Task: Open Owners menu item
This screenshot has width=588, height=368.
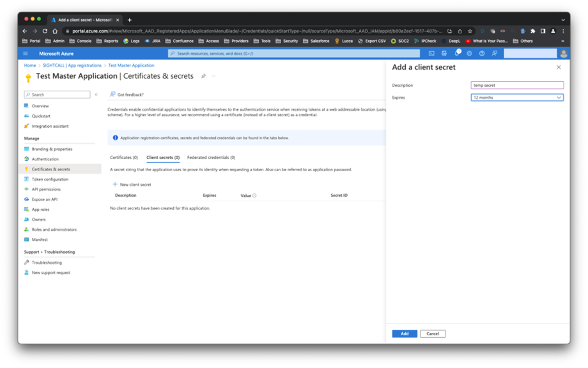Action: coord(38,220)
